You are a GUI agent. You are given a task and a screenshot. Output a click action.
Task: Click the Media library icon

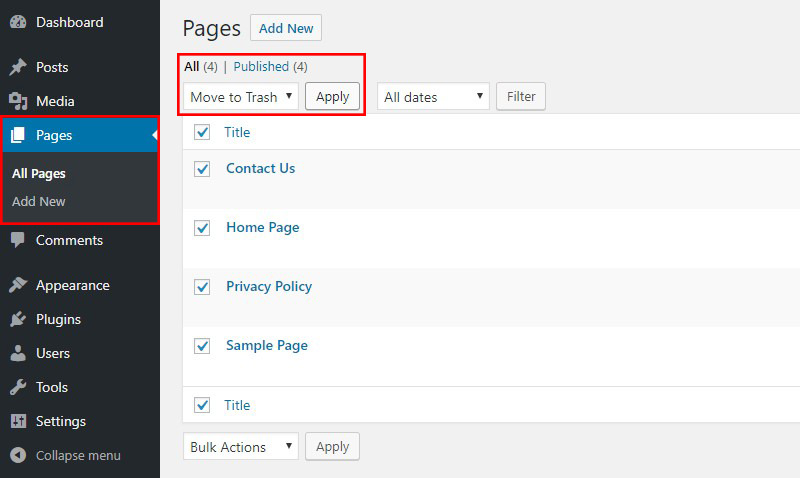tap(18, 101)
